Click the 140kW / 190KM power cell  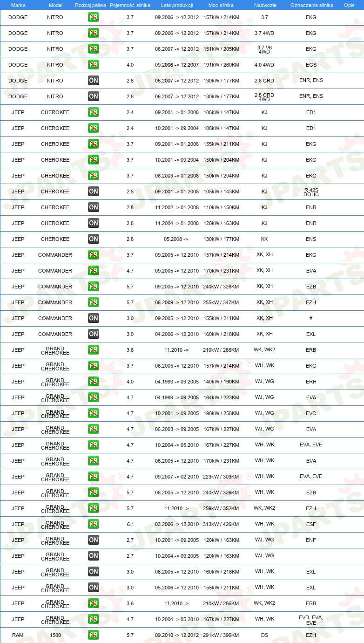(x=221, y=382)
